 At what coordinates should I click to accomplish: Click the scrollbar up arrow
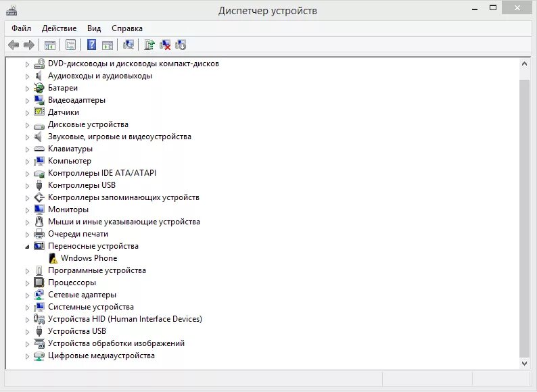(524, 64)
